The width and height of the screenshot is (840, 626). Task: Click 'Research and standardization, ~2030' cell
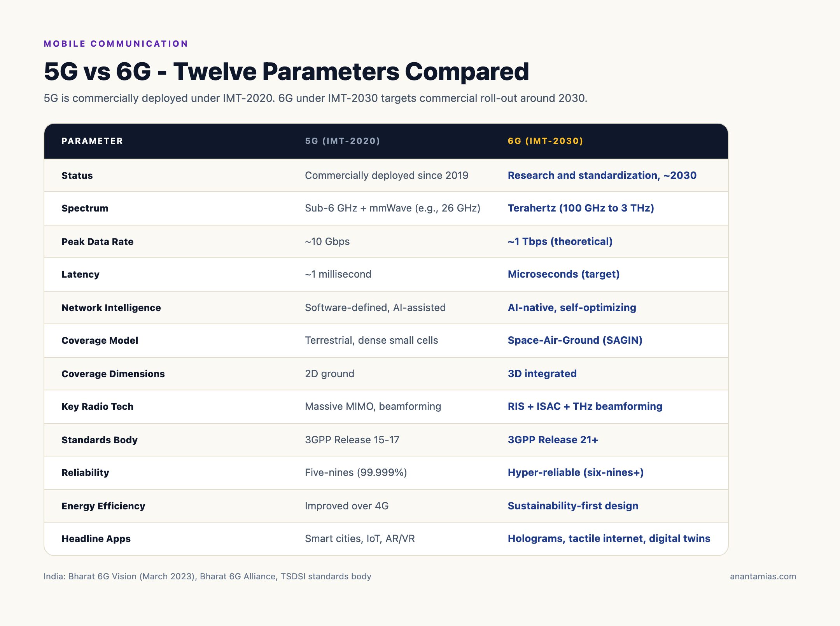[602, 175]
